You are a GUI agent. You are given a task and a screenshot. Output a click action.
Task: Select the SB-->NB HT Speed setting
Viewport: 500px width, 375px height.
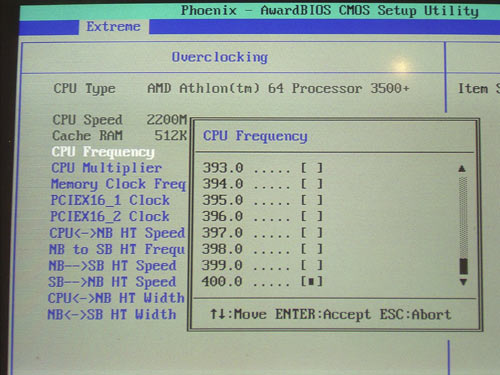(112, 282)
